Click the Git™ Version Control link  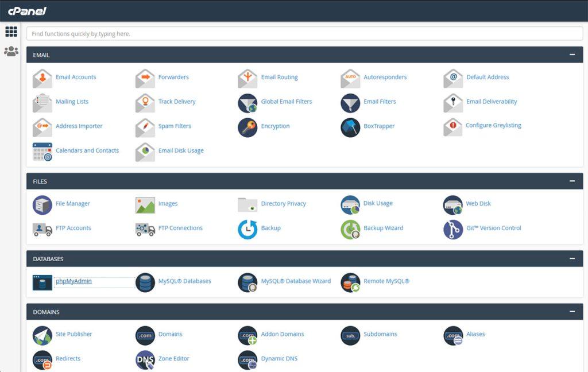pos(493,228)
